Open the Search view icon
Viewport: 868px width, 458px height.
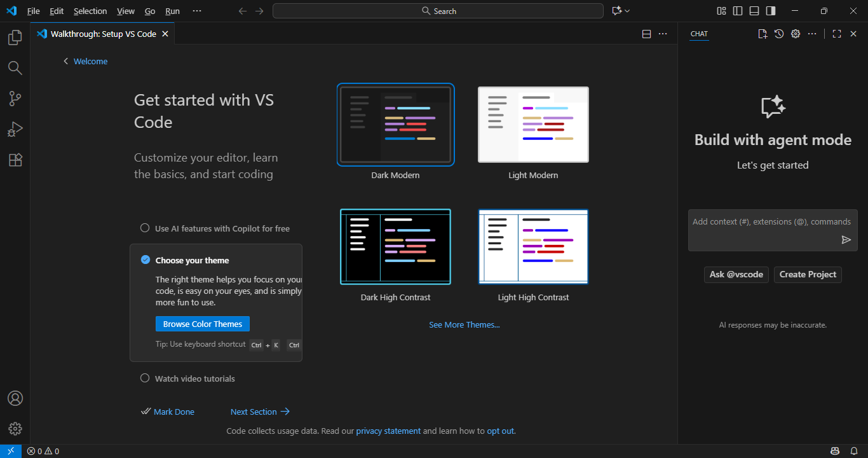coord(15,68)
